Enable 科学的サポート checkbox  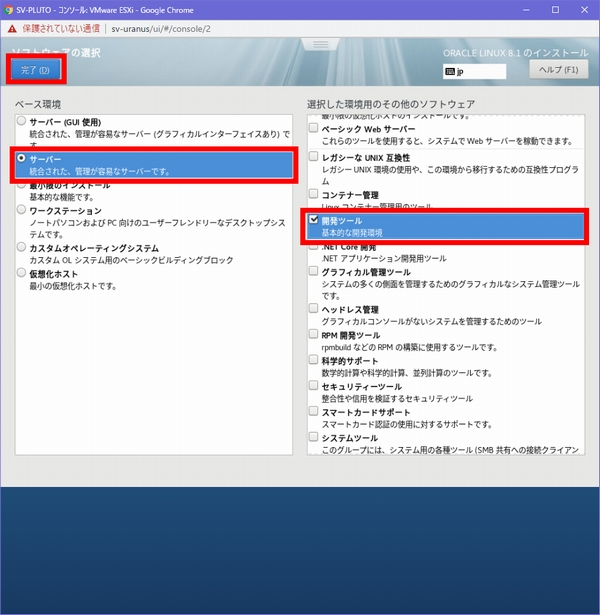[313, 359]
